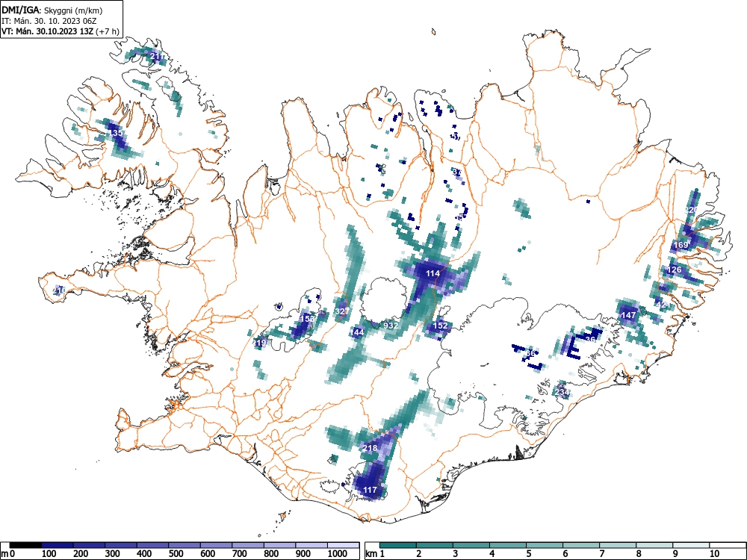Click the "117" value near the south coast

click(x=370, y=490)
